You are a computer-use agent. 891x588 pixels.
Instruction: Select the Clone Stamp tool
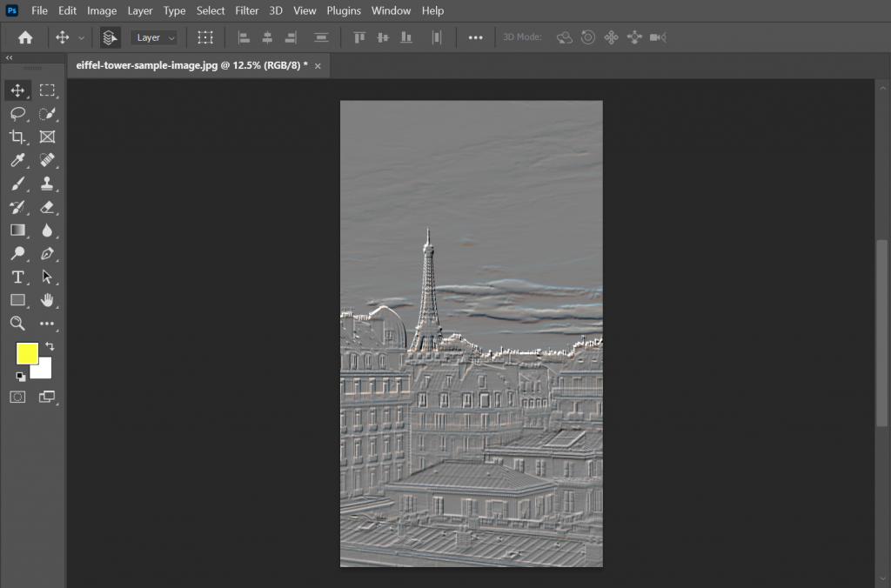48,184
